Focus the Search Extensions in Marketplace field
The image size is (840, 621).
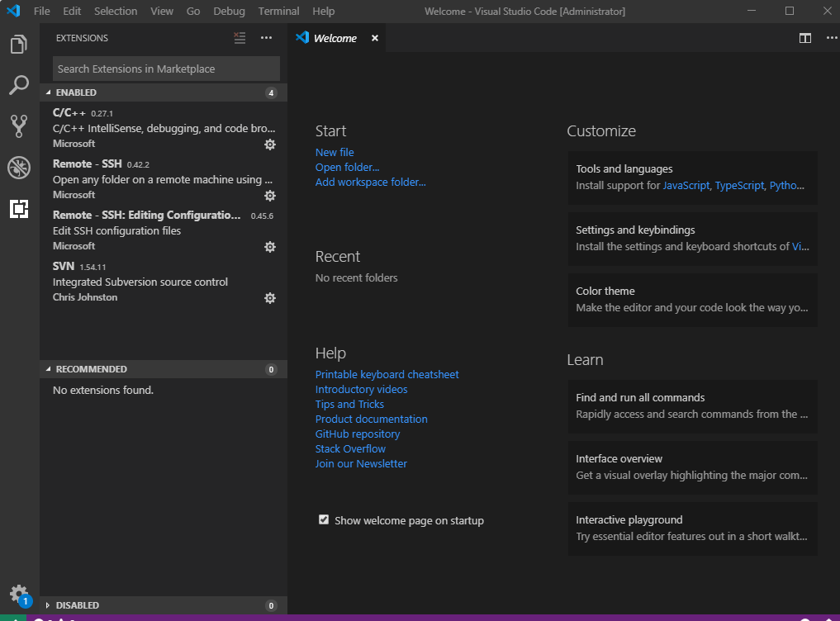(166, 69)
